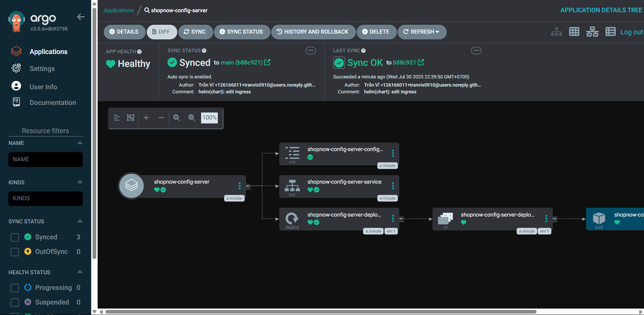This screenshot has width=644, height=315.
Task: Click the shopnow-config-server-deployment deploy icon
Action: coord(292,219)
